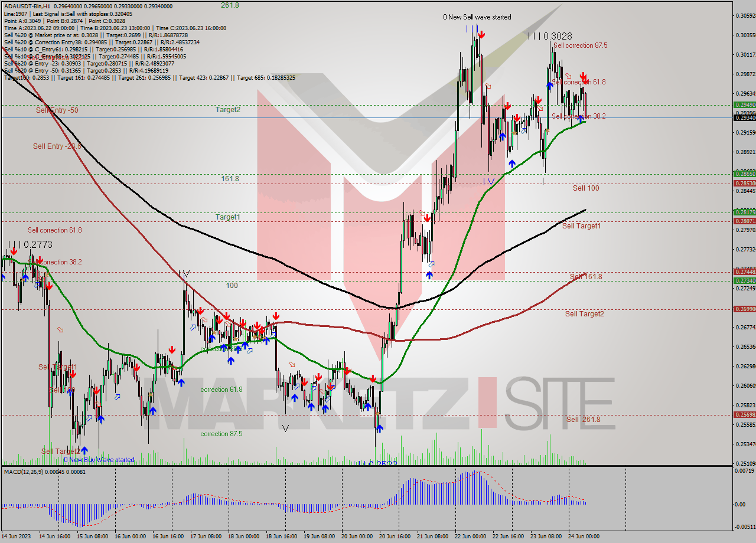
Task: Click the 'Sell %20 @ Correction Entry38' line
Action: pos(102,42)
